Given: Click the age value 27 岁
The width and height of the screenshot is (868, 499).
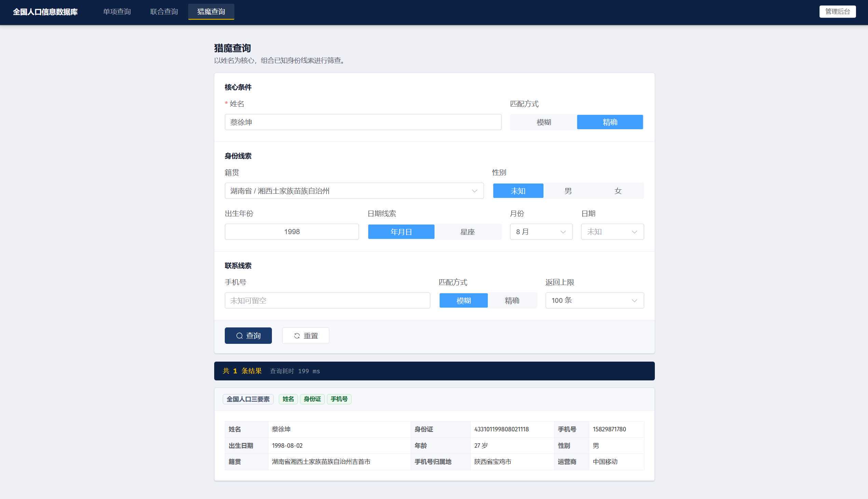Looking at the screenshot, I should pyautogui.click(x=481, y=446).
